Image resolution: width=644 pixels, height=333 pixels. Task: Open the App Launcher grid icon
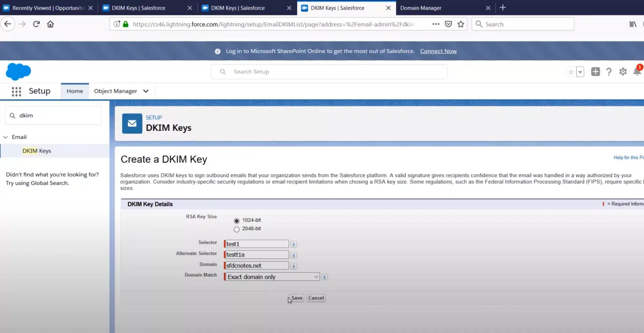tap(16, 92)
